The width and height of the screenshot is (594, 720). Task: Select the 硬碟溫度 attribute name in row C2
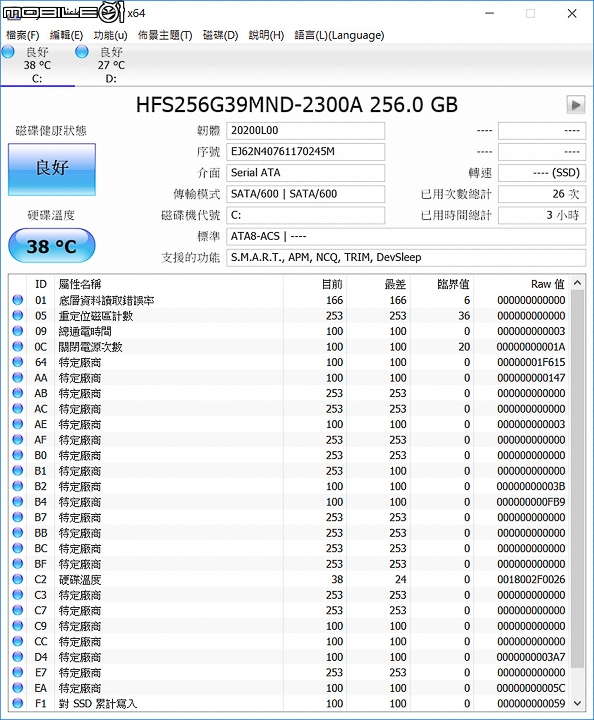pyautogui.click(x=80, y=580)
